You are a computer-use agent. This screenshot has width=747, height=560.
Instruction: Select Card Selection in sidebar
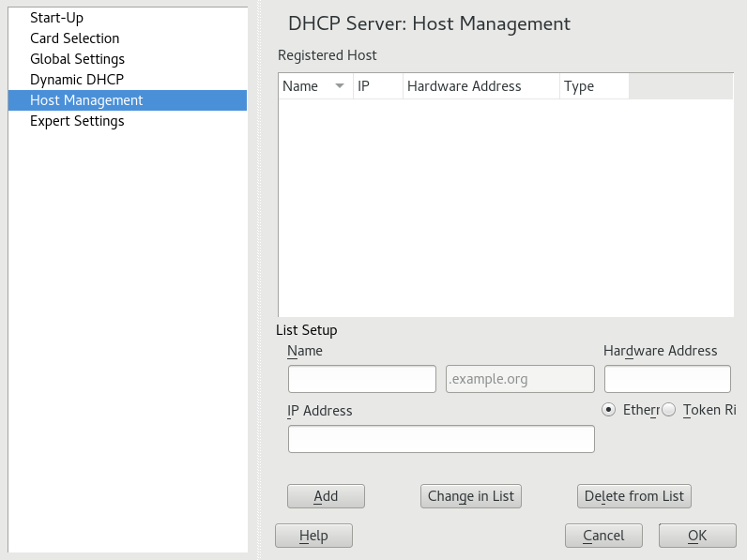click(74, 38)
